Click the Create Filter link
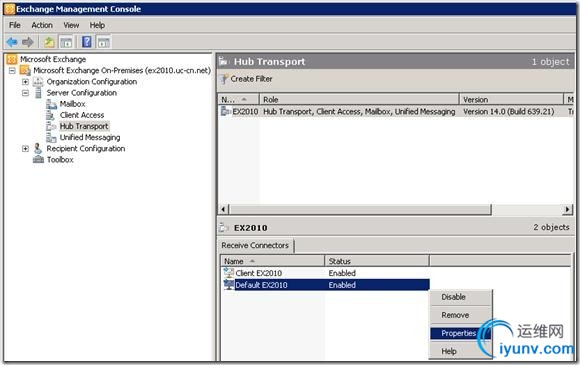 [x=251, y=79]
